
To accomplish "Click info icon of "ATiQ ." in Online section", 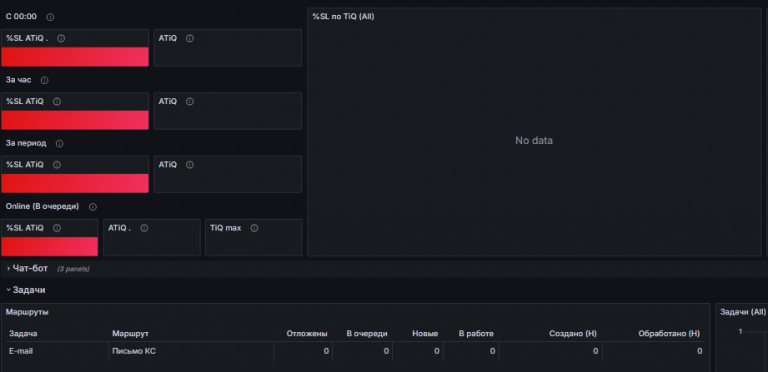I will point(144,228).
